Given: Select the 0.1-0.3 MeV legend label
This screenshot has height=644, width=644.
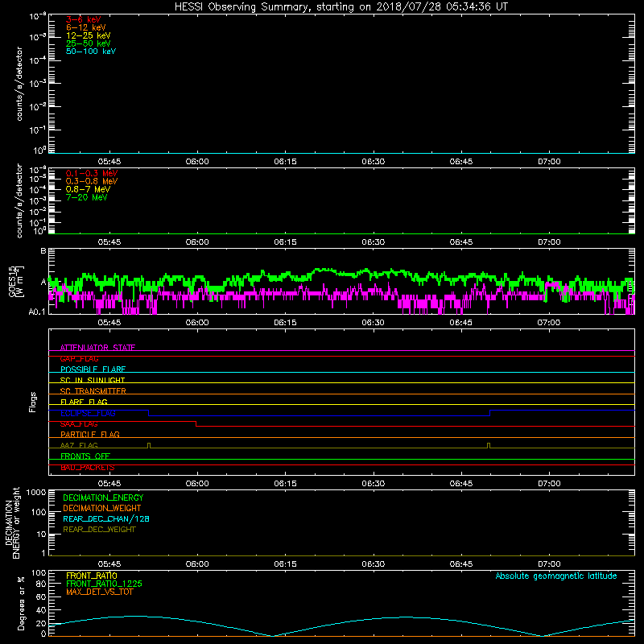Looking at the screenshot, I should click(92, 173).
